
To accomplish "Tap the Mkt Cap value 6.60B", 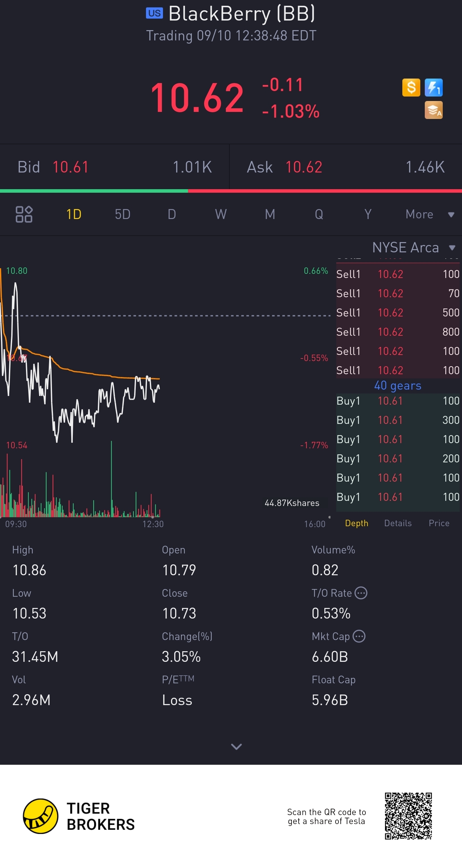I will click(x=330, y=657).
